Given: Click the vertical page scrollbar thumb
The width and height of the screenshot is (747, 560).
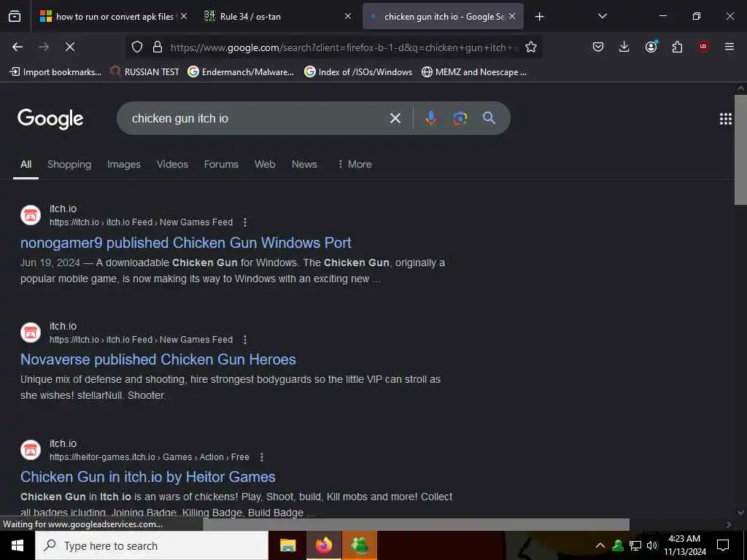Looking at the screenshot, I should 741,150.
